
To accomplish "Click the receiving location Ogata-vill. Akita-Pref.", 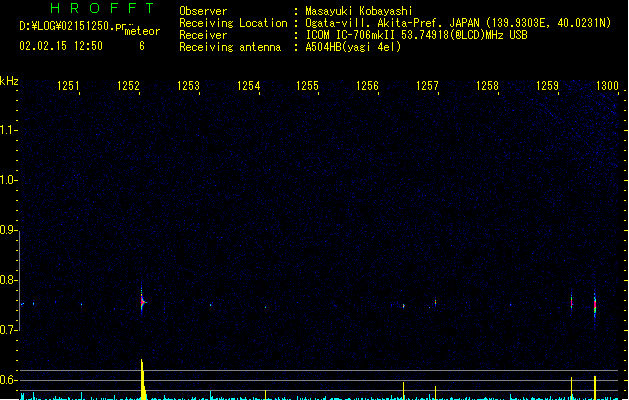I will pos(373,23).
